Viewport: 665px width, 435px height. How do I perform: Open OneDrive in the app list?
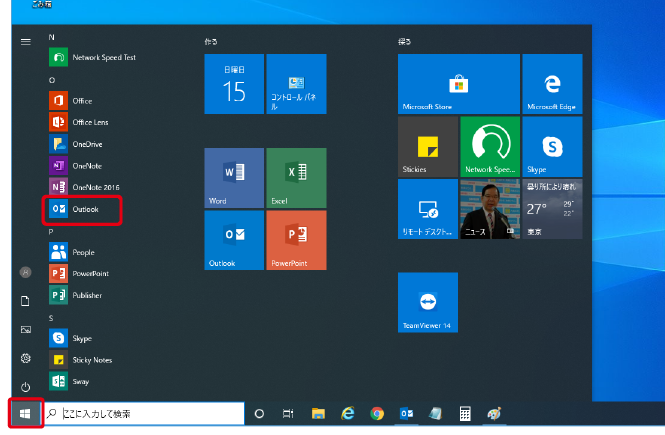click(76, 144)
